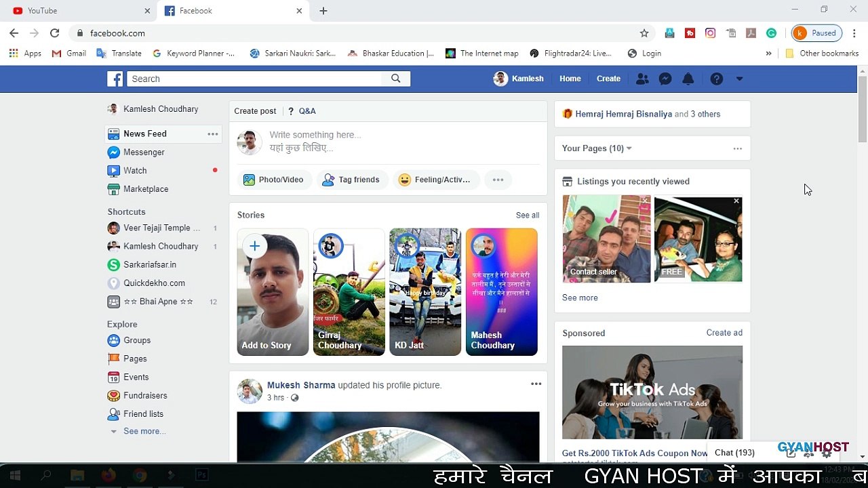
Task: Click Create ad link
Action: (x=724, y=333)
